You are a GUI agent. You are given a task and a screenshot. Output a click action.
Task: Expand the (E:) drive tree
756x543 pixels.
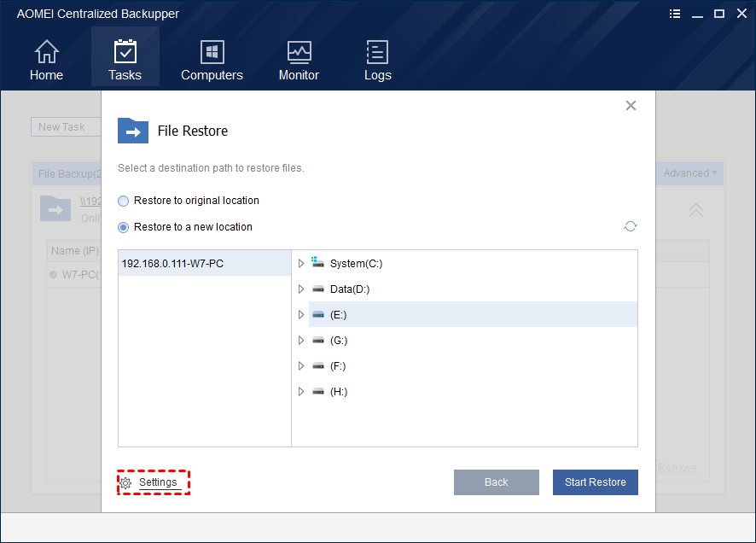coord(301,314)
